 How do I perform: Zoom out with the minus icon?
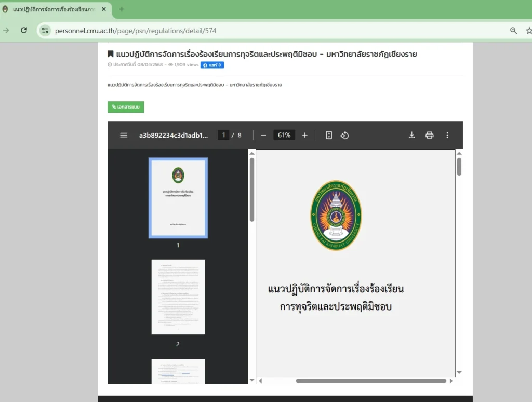(x=263, y=136)
